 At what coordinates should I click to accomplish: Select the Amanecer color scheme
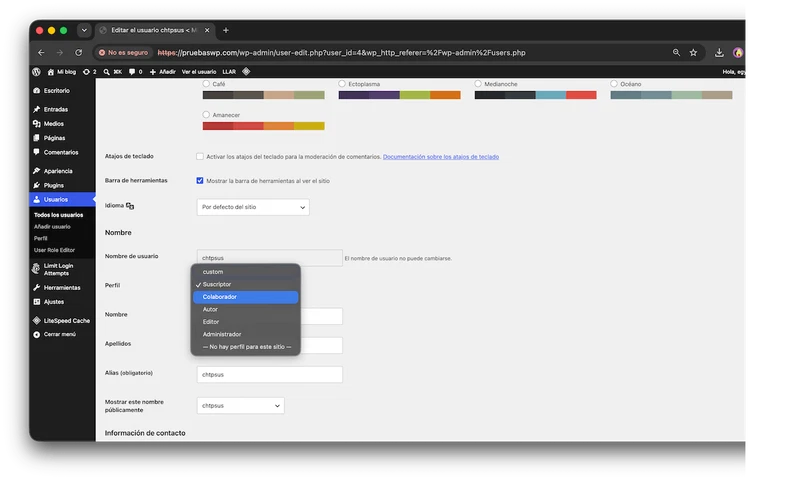(x=206, y=115)
